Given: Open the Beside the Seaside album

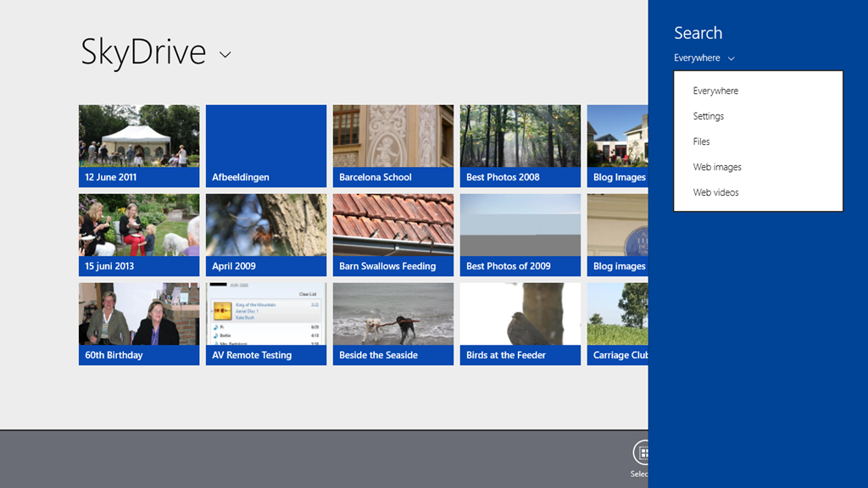Looking at the screenshot, I should point(393,323).
